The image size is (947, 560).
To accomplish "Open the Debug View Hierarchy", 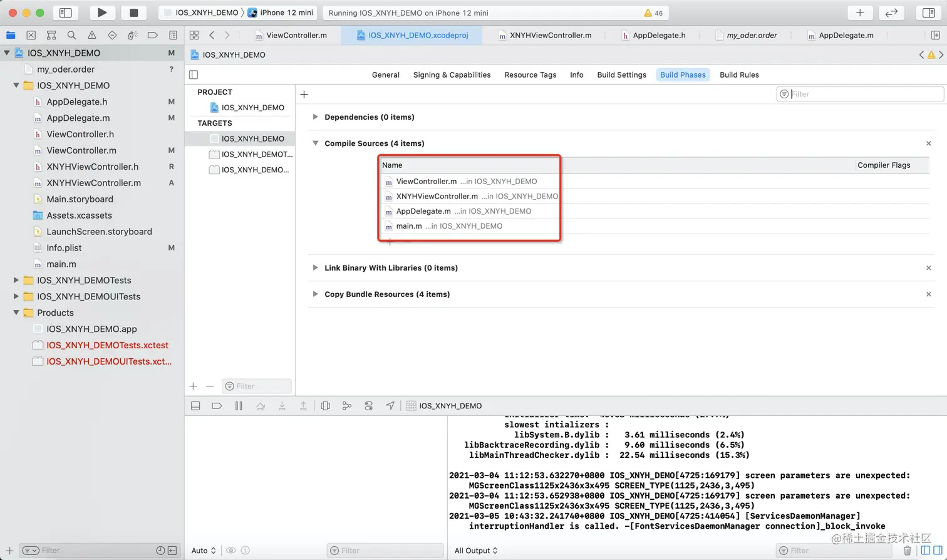I will tap(325, 406).
